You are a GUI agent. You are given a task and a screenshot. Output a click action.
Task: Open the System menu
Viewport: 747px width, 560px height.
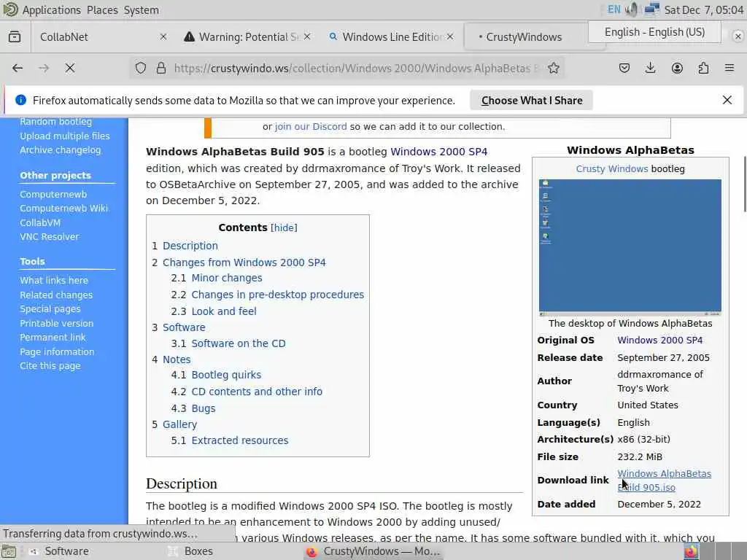click(141, 10)
